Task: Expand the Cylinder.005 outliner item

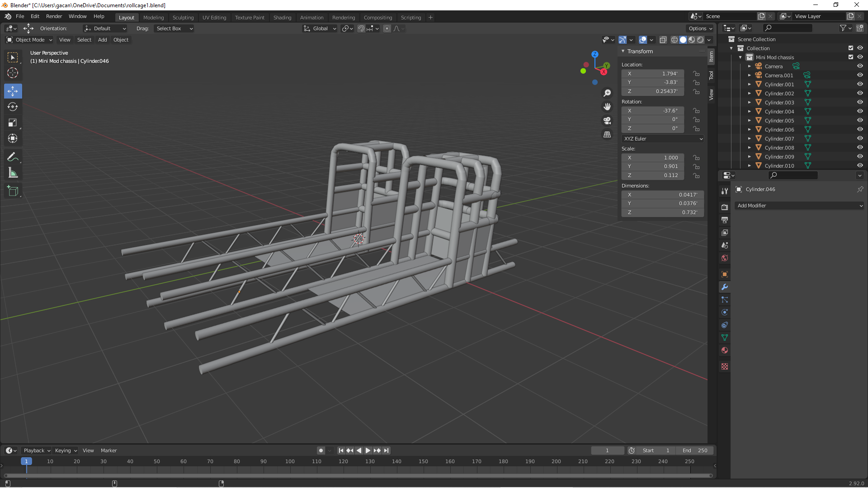Action: point(749,121)
